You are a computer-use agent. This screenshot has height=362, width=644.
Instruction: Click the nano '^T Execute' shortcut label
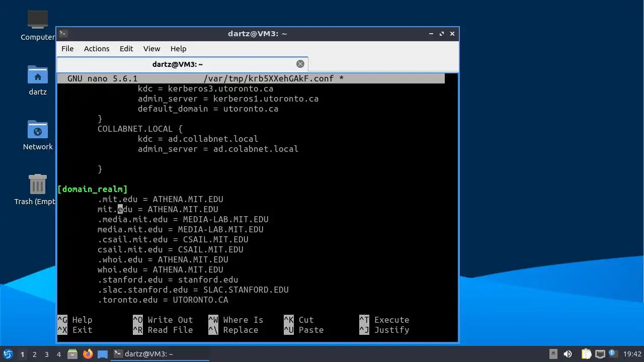[x=384, y=320]
